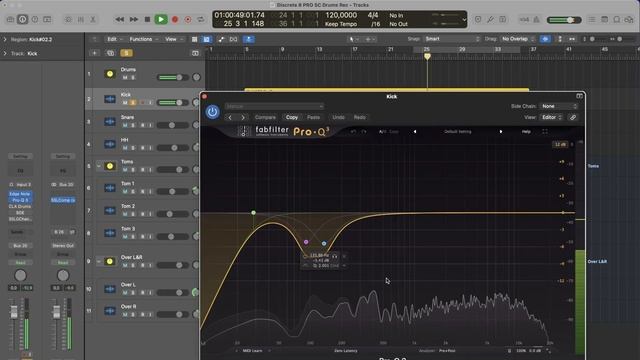This screenshot has width=640, height=360.
Task: Toggle the count-in 1234 button
Action: click(x=524, y=19)
